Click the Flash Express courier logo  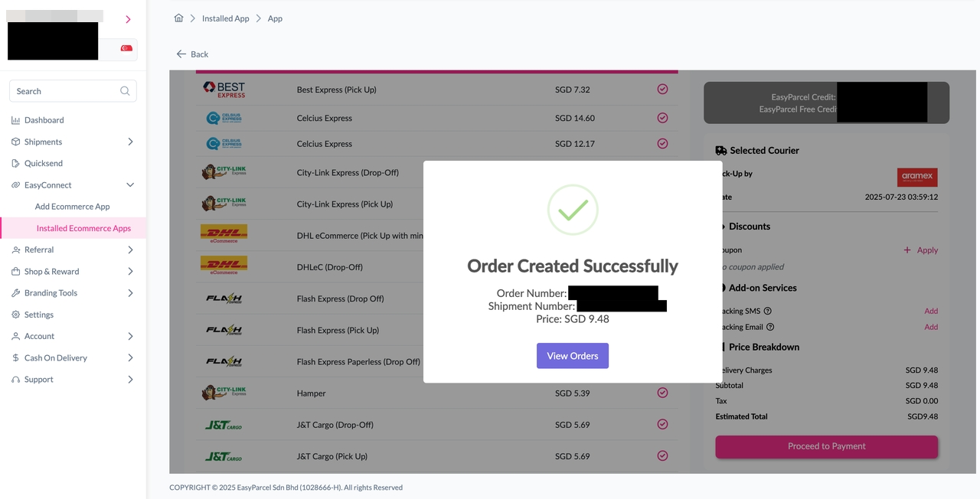(224, 298)
